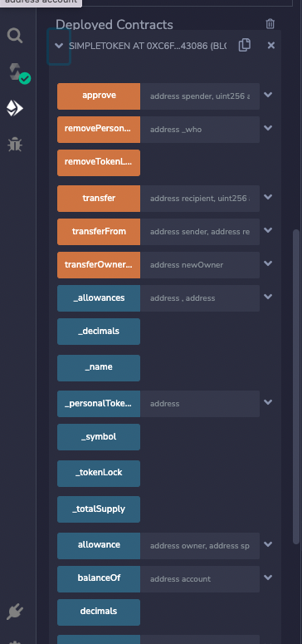Expand transferFrom function parameters

click(268, 231)
